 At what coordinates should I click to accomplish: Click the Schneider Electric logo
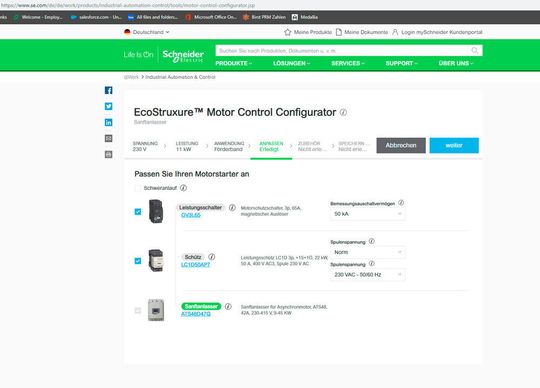coord(183,56)
